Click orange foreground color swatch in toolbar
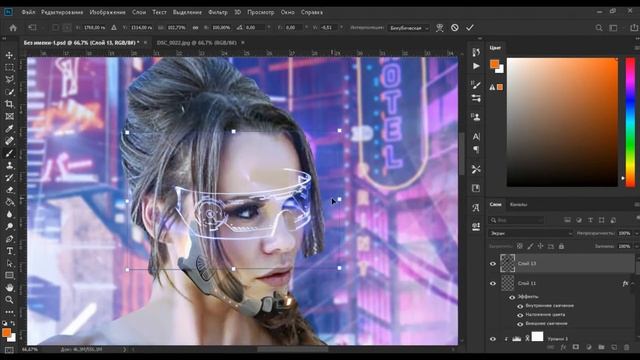 point(6,332)
